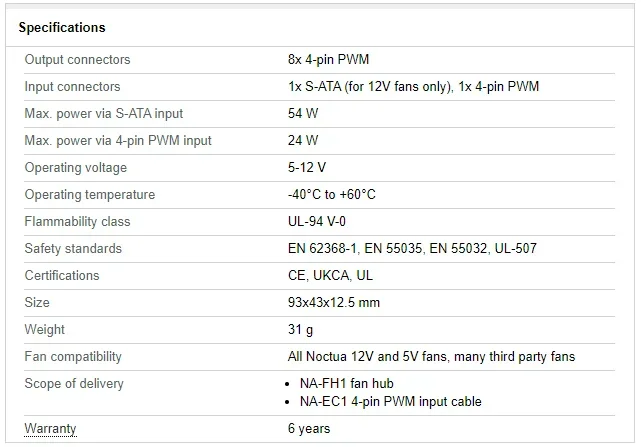641x447 pixels.
Task: Click the Specifications heading
Action: [x=62, y=27]
